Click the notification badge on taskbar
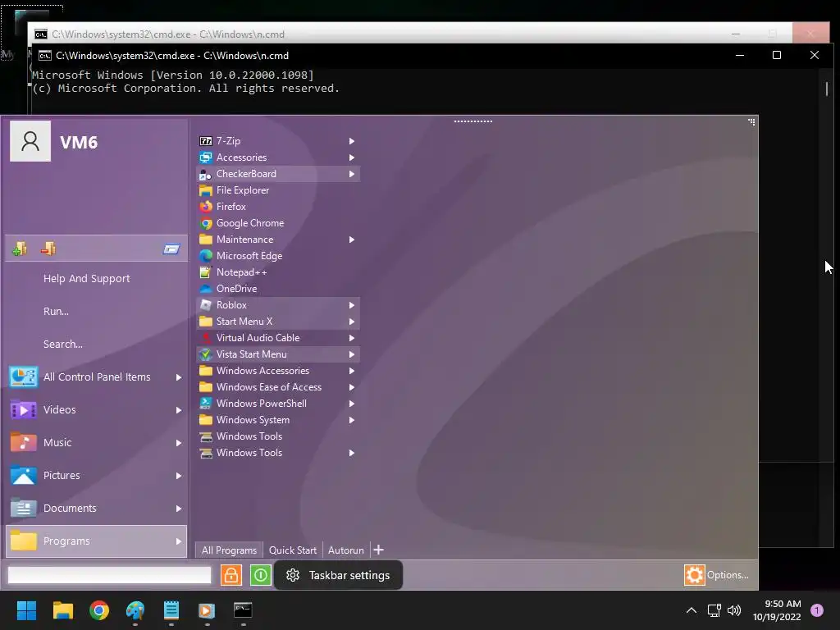This screenshot has height=630, width=840. (x=817, y=610)
